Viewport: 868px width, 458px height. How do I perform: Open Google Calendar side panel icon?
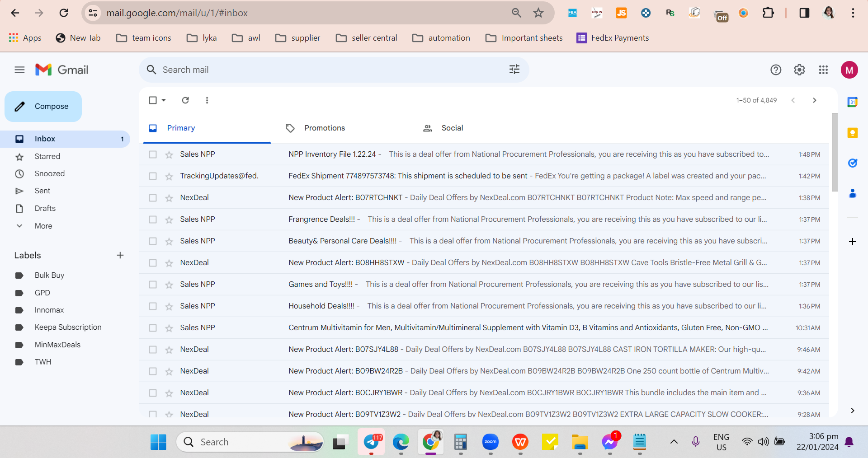click(853, 102)
